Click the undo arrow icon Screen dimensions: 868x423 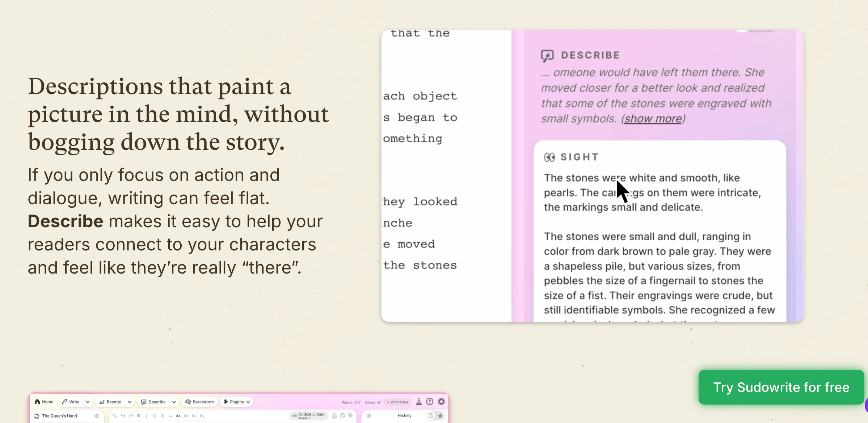(x=123, y=416)
